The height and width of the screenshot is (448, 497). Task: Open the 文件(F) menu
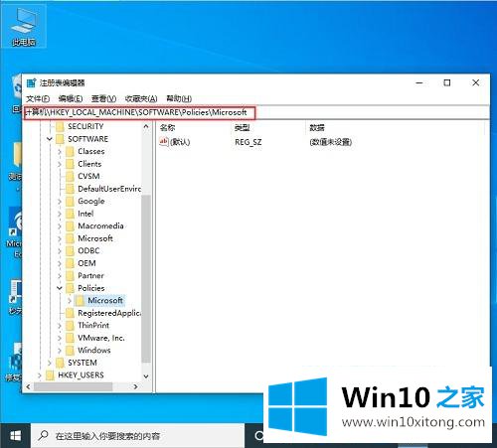click(x=38, y=98)
